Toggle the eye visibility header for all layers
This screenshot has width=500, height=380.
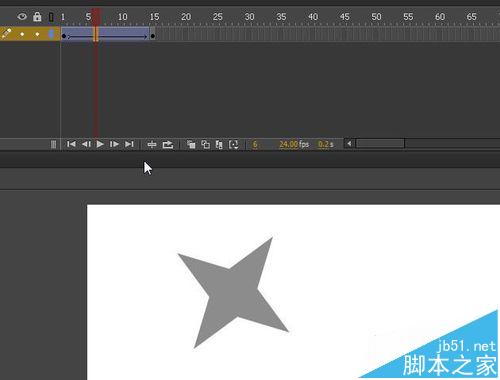[x=22, y=16]
